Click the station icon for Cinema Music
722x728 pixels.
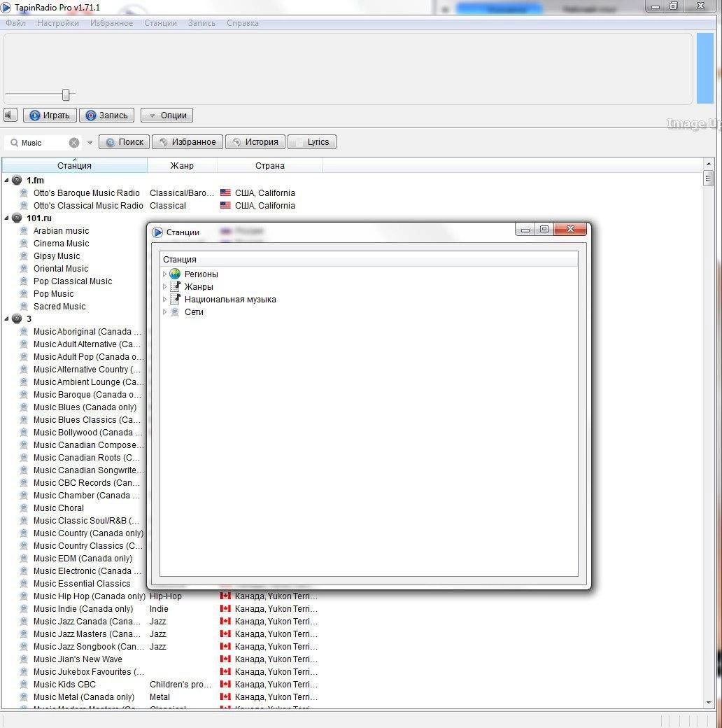click(x=24, y=244)
